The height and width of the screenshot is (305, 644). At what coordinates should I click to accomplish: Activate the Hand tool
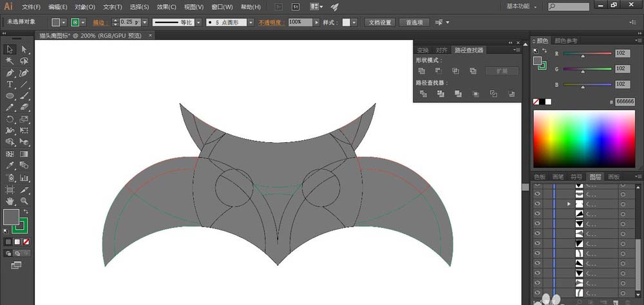pos(10,201)
